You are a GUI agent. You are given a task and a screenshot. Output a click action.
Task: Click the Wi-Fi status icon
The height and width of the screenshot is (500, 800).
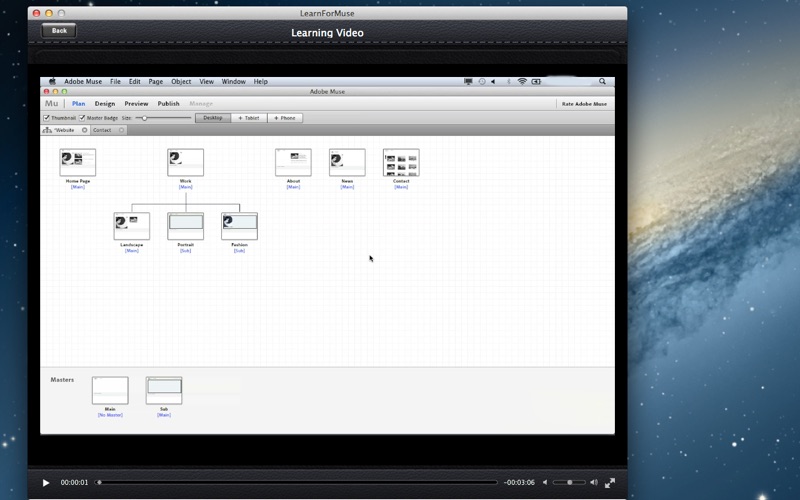[x=522, y=81]
